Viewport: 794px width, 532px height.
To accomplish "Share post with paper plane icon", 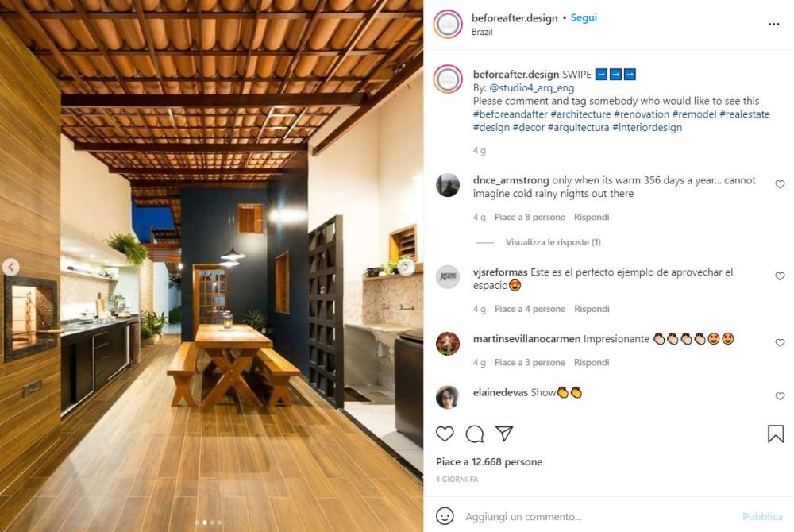I will click(504, 434).
